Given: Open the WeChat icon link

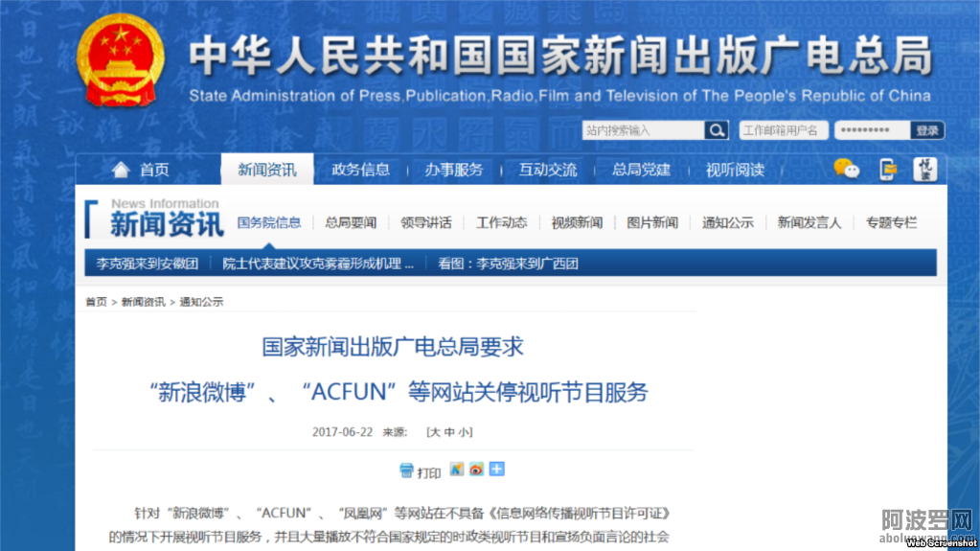Looking at the screenshot, I should [x=846, y=170].
